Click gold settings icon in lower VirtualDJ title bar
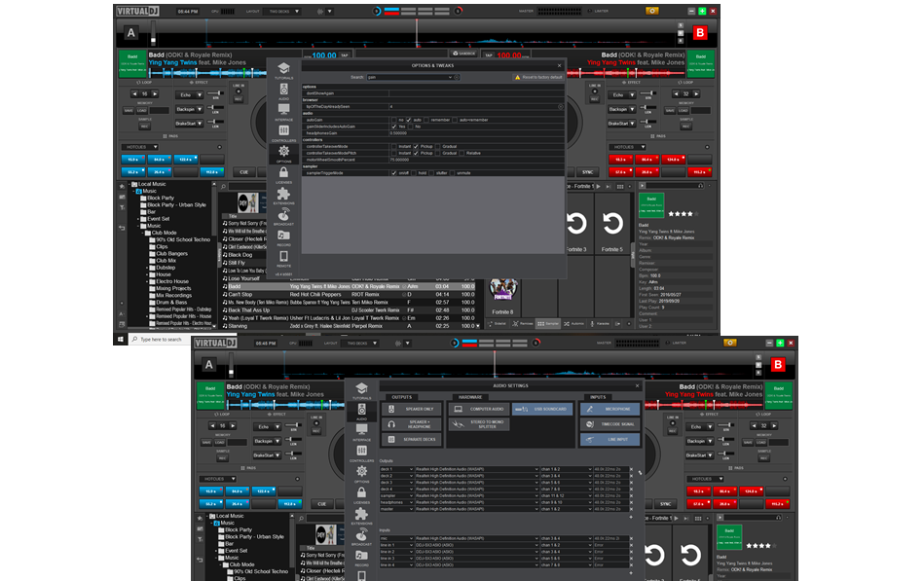 pos(729,343)
